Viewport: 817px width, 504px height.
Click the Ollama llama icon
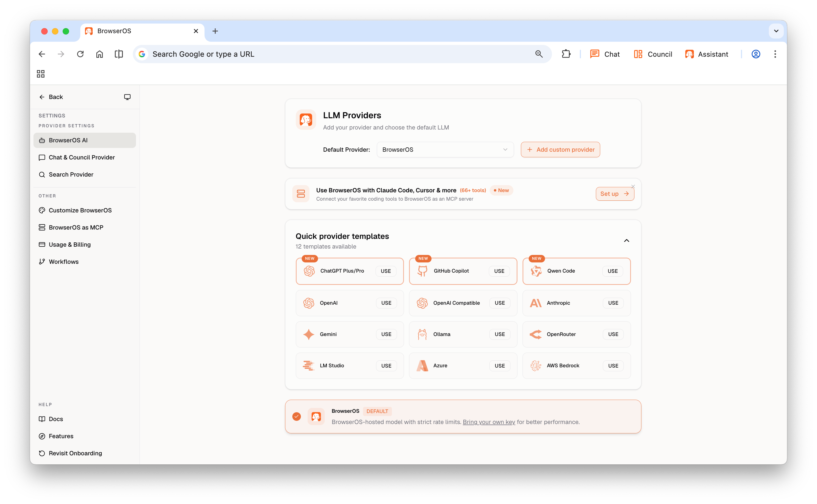(x=422, y=334)
